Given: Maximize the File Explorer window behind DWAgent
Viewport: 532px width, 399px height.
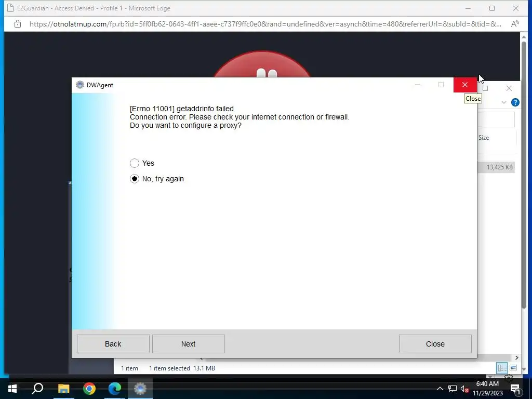Looking at the screenshot, I should pos(485,88).
